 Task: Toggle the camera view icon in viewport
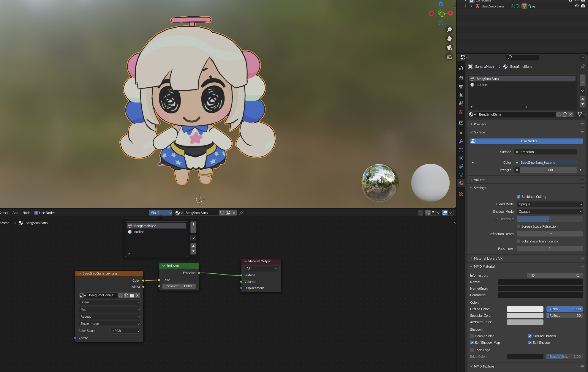click(x=449, y=48)
